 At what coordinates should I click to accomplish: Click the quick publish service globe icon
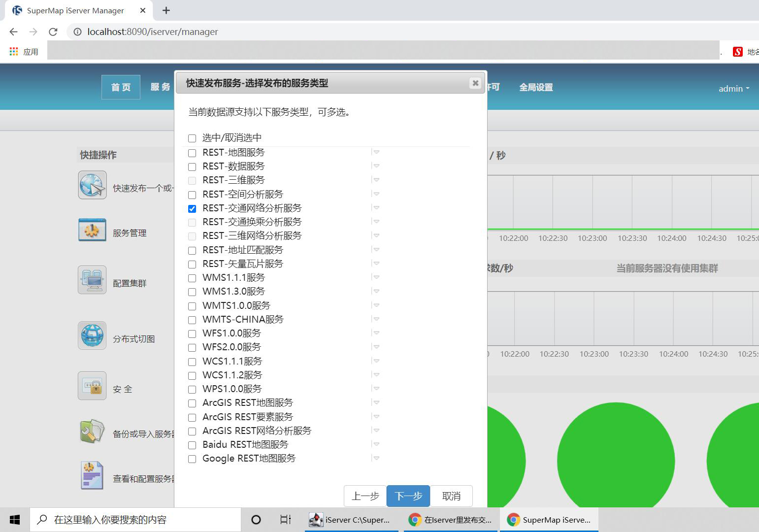[x=92, y=185]
